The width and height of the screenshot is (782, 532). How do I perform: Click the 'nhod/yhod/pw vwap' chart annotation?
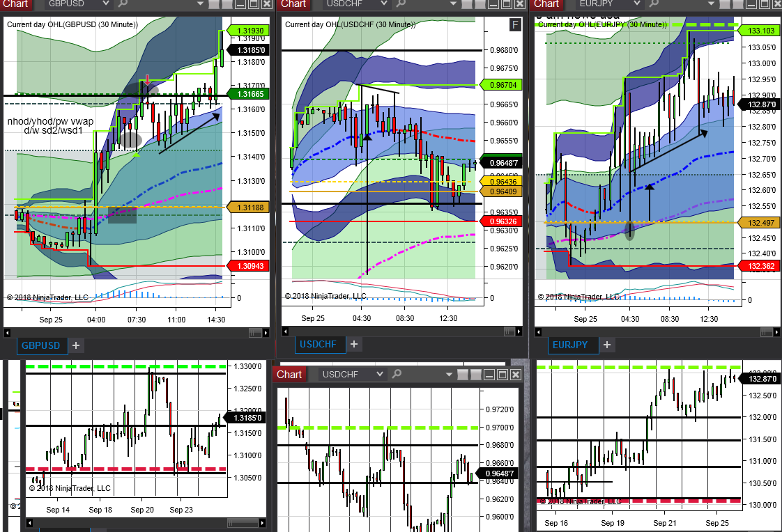coord(50,121)
